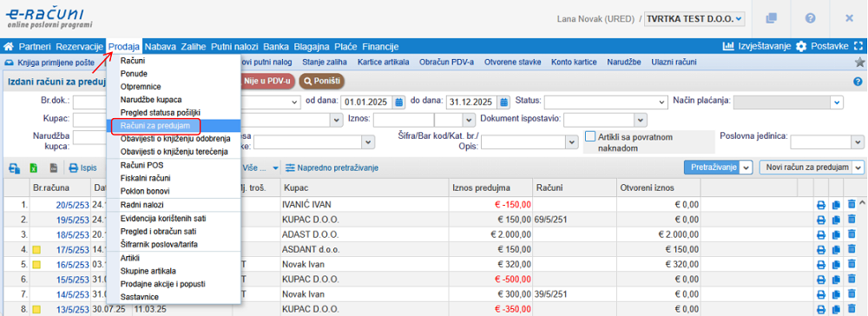The width and height of the screenshot is (868, 316).
Task: Open Postavke settings
Action: click(821, 47)
